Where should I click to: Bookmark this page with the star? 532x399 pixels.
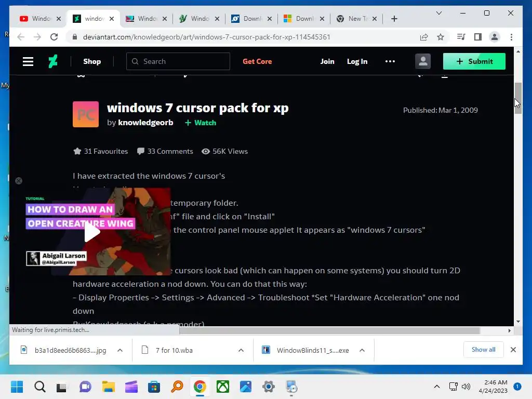click(441, 37)
